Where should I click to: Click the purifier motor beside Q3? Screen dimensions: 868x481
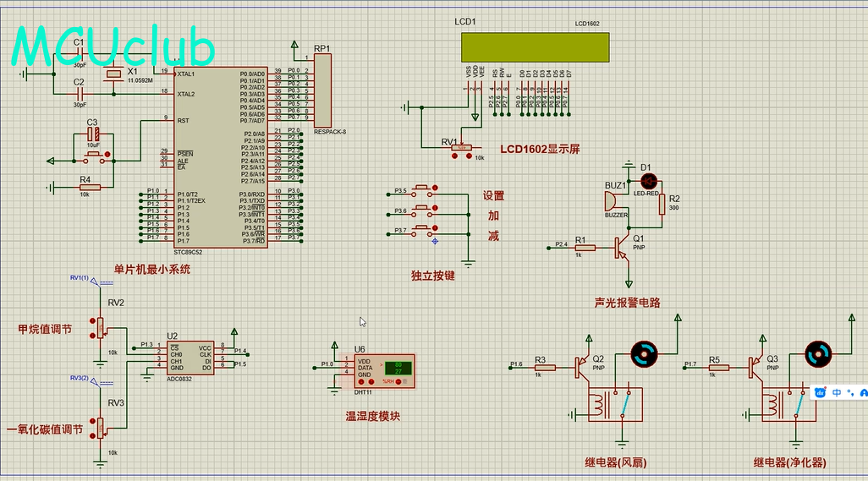point(818,354)
